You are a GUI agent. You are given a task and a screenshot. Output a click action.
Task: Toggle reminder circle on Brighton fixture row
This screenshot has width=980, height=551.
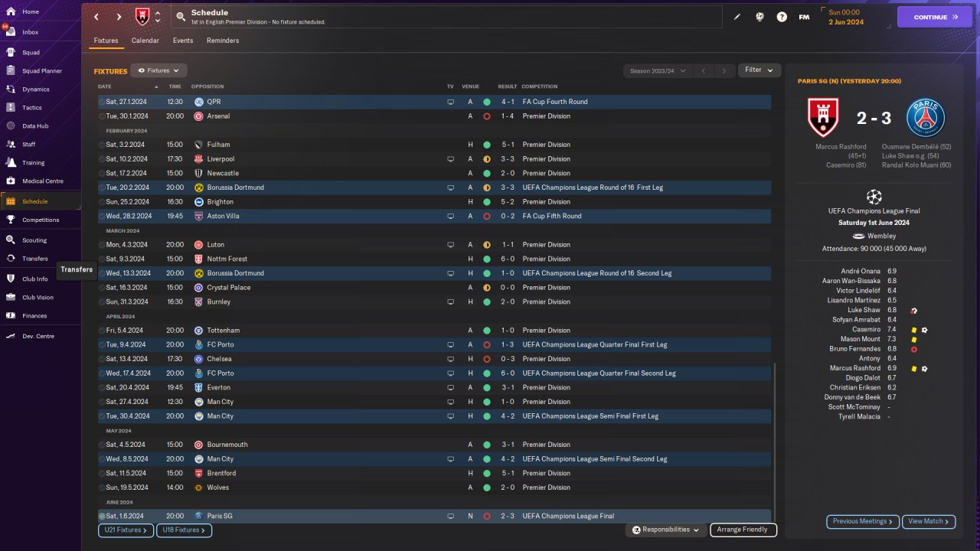(x=102, y=202)
